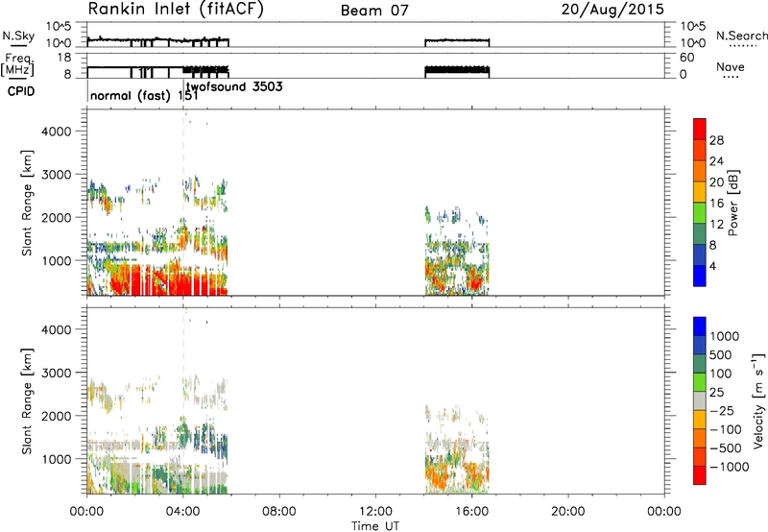Select the 'N.Sky' legend label

tap(18, 36)
